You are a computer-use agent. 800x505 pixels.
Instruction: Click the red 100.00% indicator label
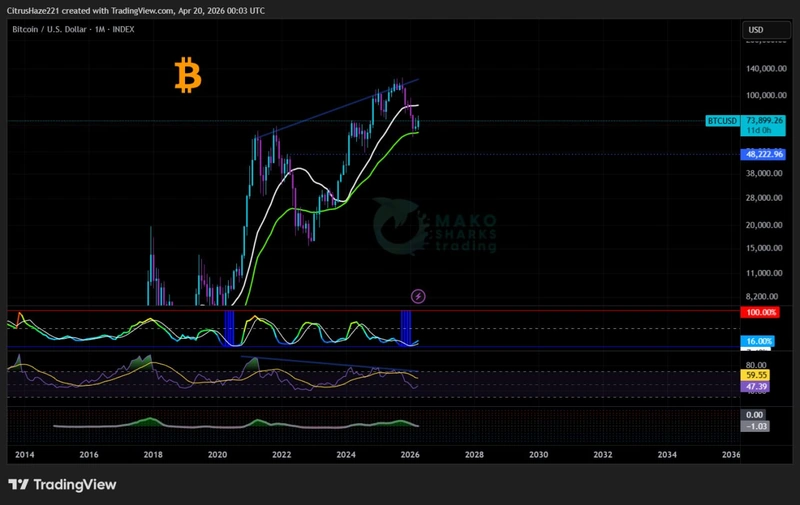(763, 314)
